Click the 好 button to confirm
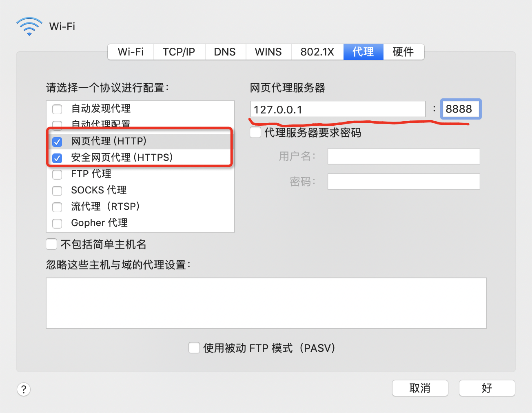Viewport: 532px width, 413px height. click(487, 388)
